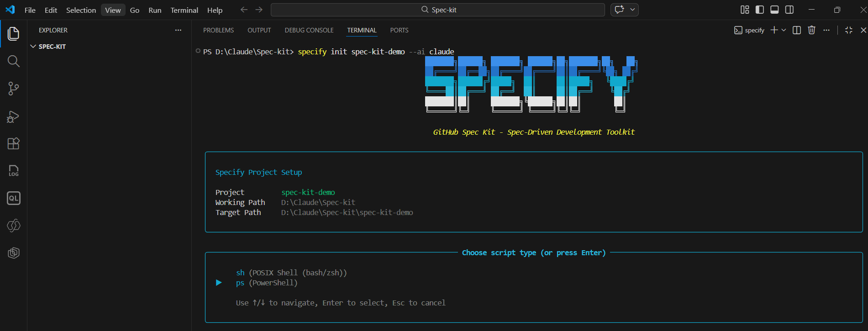Open the Search view icon
868x331 pixels.
pos(14,61)
